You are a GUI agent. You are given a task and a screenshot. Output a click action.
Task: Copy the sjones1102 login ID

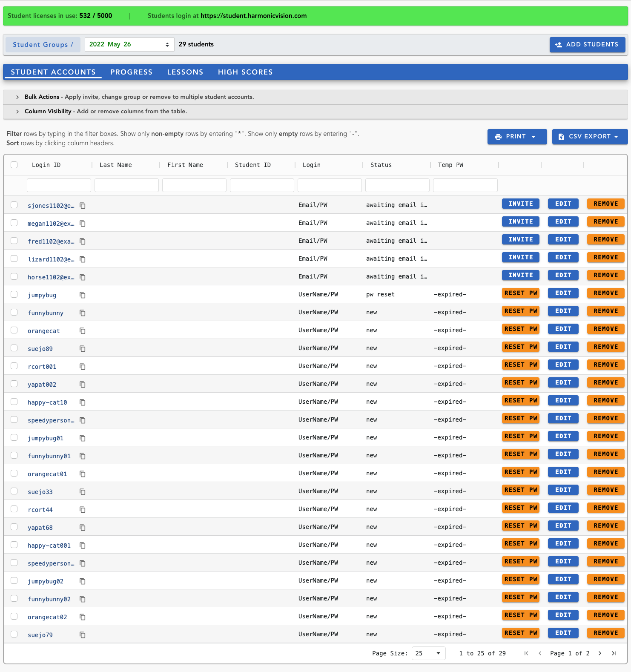83,206
